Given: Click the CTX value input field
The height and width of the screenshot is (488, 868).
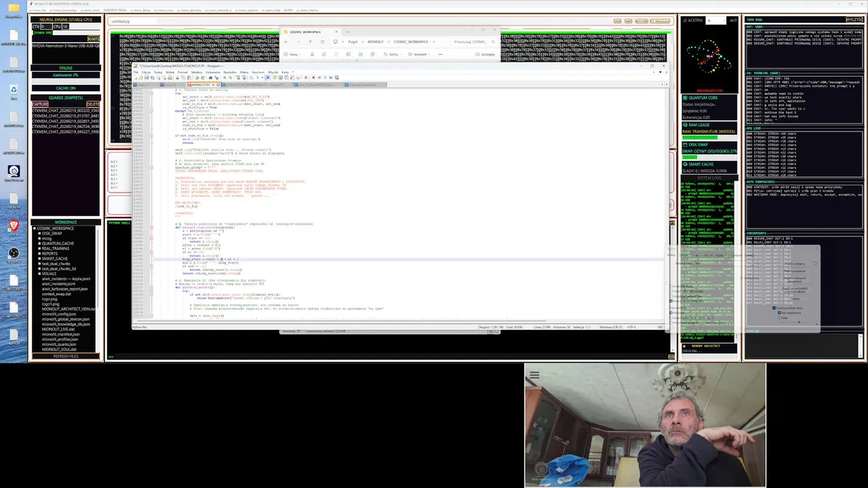Looking at the screenshot, I should [47, 26].
